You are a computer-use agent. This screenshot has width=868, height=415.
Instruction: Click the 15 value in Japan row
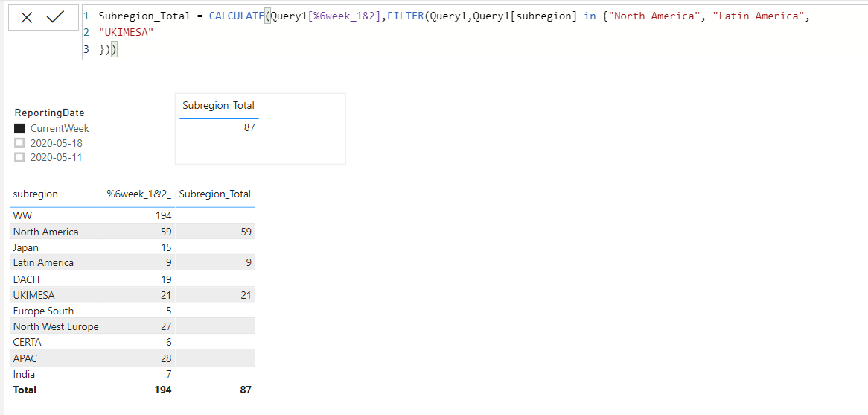[166, 247]
